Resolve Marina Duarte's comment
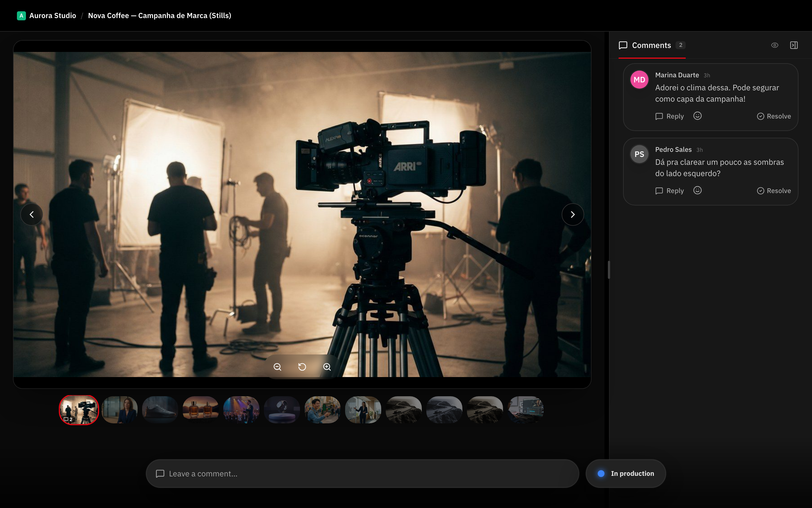This screenshot has height=508, width=812. tap(774, 116)
